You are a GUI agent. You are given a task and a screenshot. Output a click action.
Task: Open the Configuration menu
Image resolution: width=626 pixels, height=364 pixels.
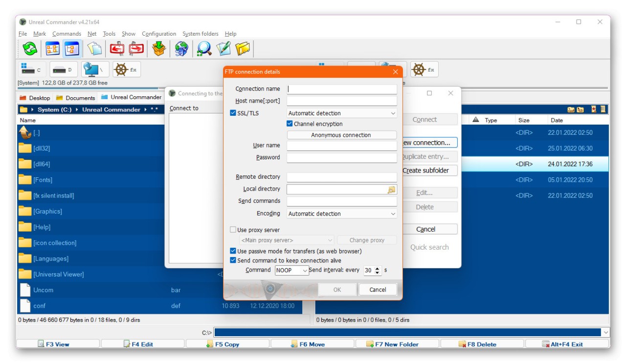pos(159,34)
